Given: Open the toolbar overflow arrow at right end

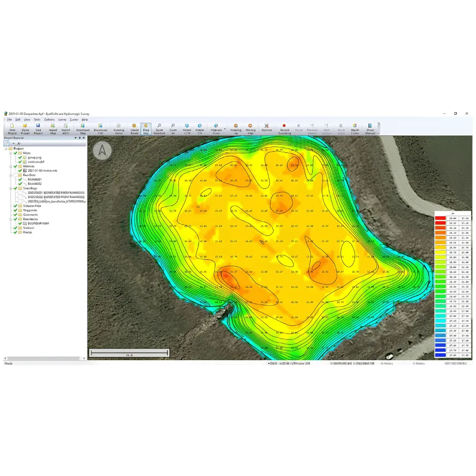Looking at the screenshot, I should pos(379,133).
